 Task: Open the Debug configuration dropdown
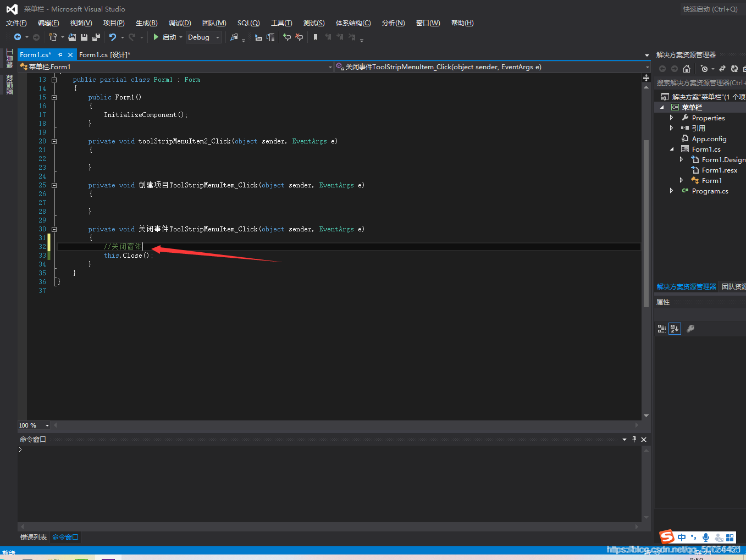204,37
